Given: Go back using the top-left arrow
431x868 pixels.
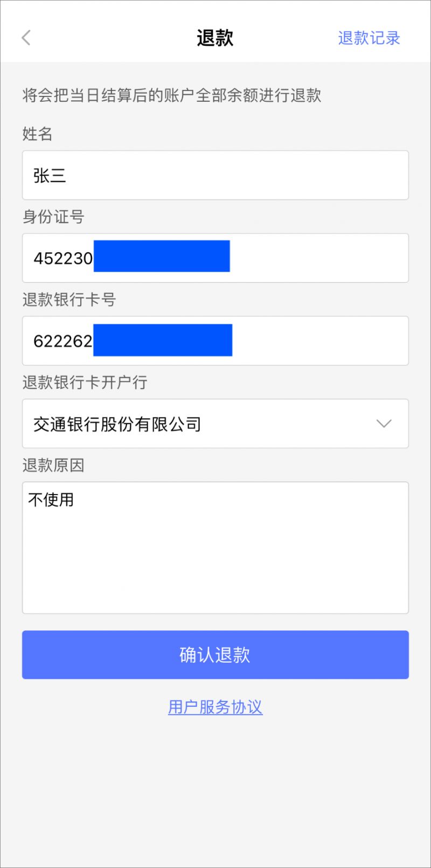Looking at the screenshot, I should (26, 38).
